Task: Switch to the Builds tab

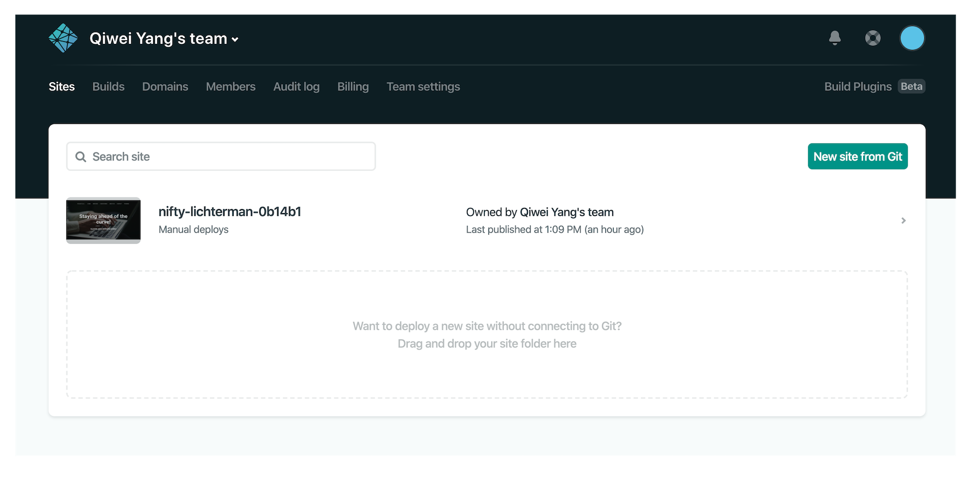Action: 108,87
